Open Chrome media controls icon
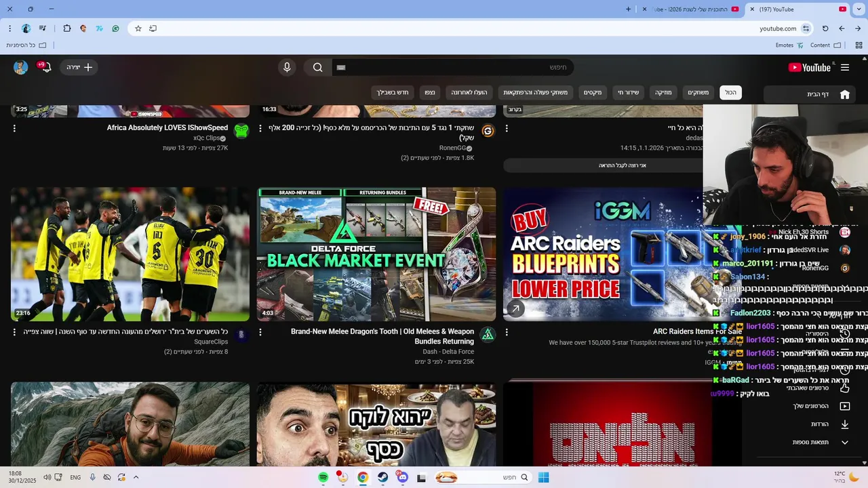Screen dimensions: 868x488 (43, 28)
